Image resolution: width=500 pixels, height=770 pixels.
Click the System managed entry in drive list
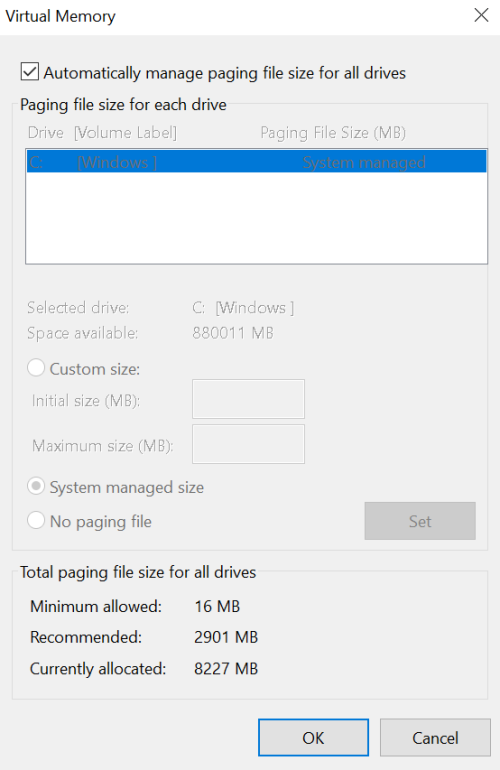coord(364,162)
